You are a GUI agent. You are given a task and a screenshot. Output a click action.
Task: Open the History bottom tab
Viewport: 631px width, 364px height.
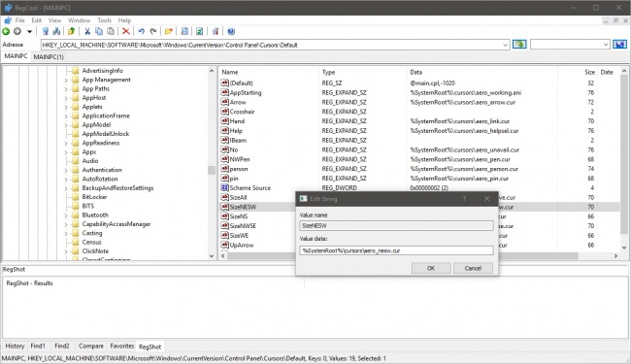tap(15, 346)
